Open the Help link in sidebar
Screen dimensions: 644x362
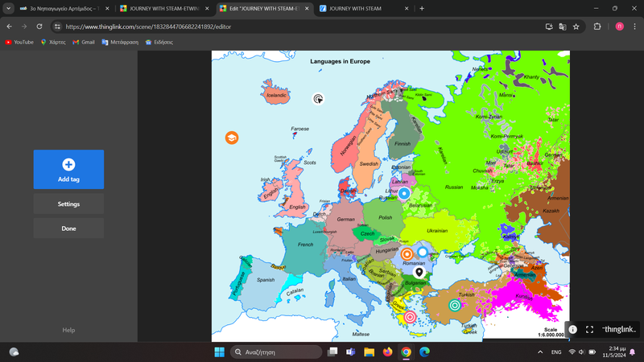(68, 330)
